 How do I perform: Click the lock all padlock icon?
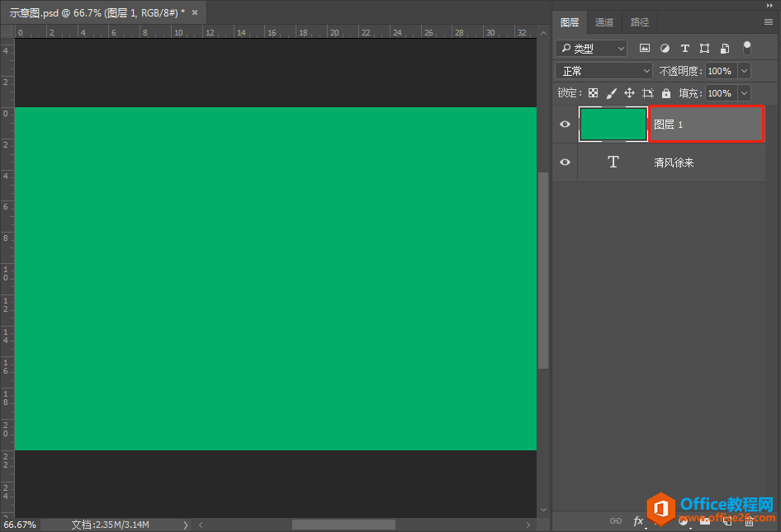click(666, 93)
